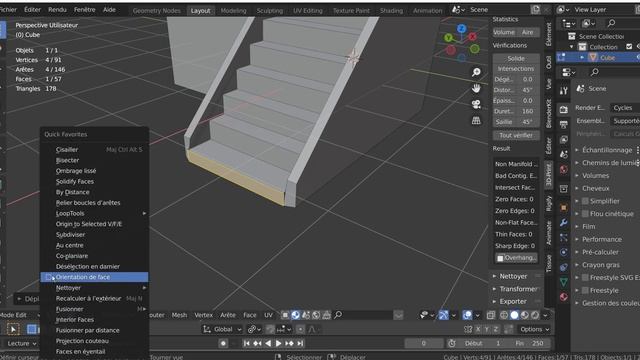640x360 pixels.
Task: Expand the Chemins de lumière panel
Action: coord(607,163)
